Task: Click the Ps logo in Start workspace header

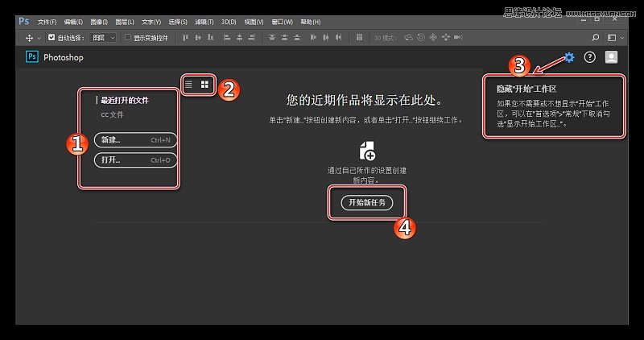Action: [32, 56]
